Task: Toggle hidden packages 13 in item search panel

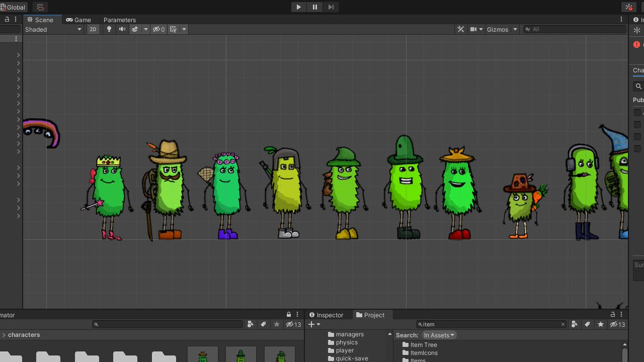Action: [x=618, y=324]
